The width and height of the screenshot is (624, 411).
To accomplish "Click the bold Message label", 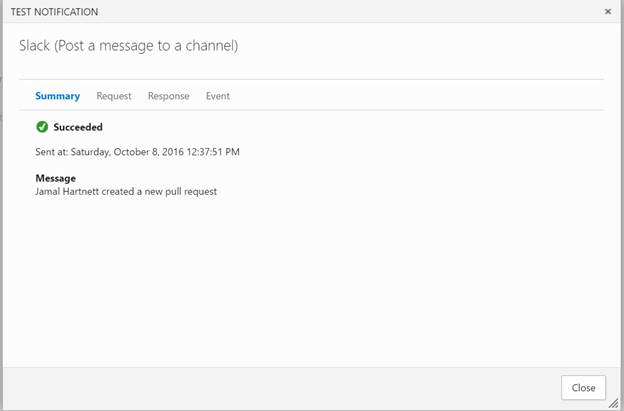I will click(x=55, y=178).
